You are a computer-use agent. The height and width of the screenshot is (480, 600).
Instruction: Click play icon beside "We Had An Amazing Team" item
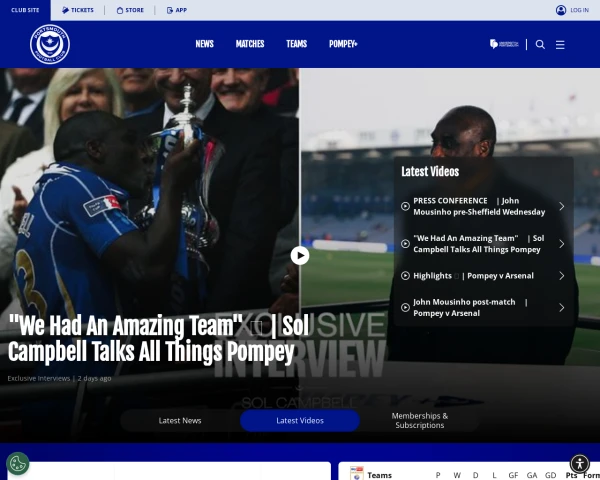[405, 244]
